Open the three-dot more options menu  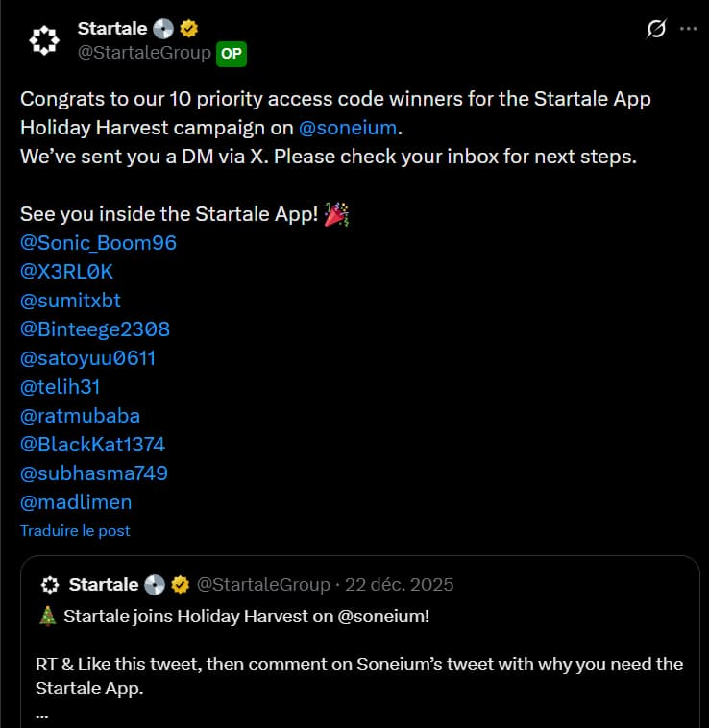point(688,29)
